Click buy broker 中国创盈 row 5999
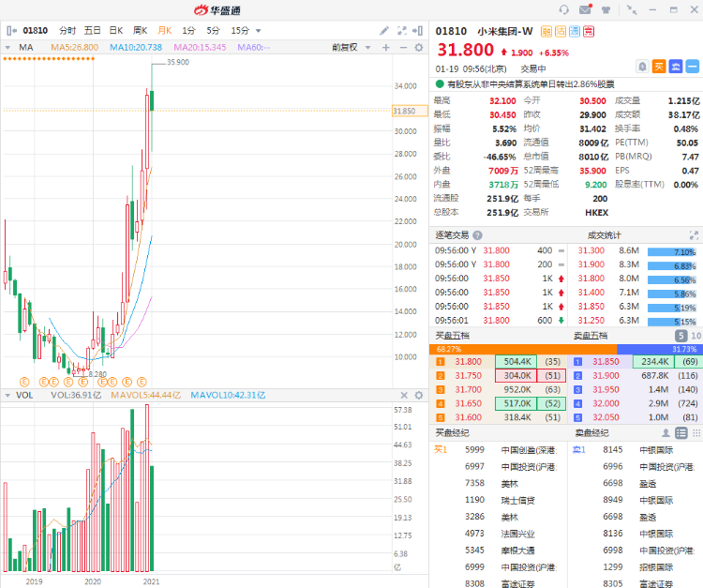703x588 pixels. click(498, 450)
